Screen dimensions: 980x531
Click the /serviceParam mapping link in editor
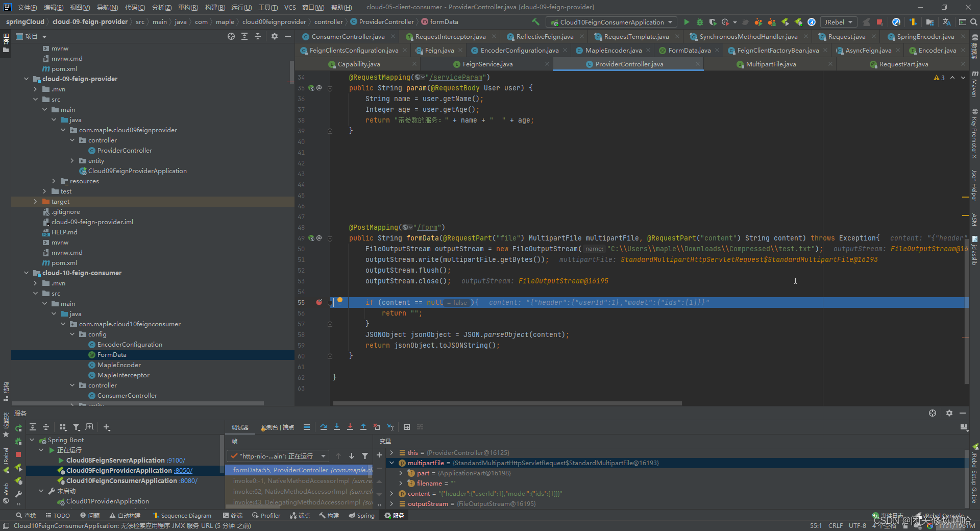[456, 77]
